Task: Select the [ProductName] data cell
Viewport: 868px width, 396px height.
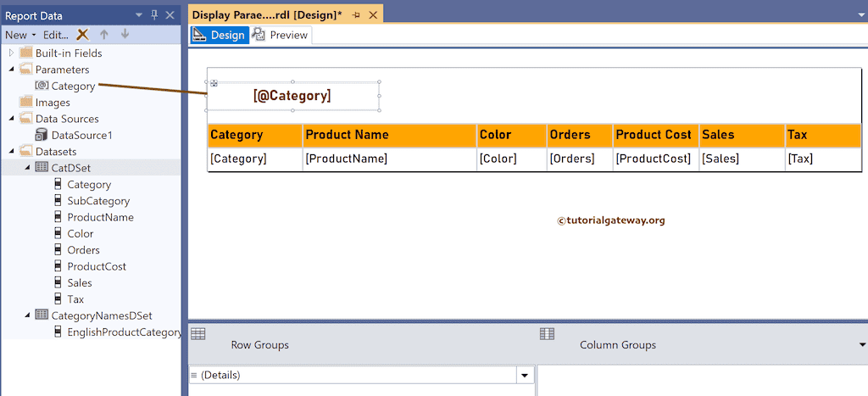Action: (x=390, y=159)
